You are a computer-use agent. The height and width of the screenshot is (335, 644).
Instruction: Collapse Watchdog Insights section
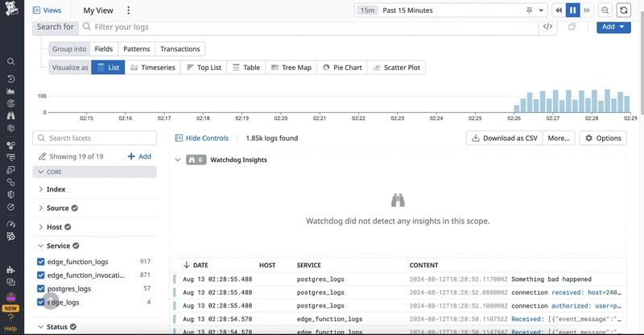click(x=177, y=159)
